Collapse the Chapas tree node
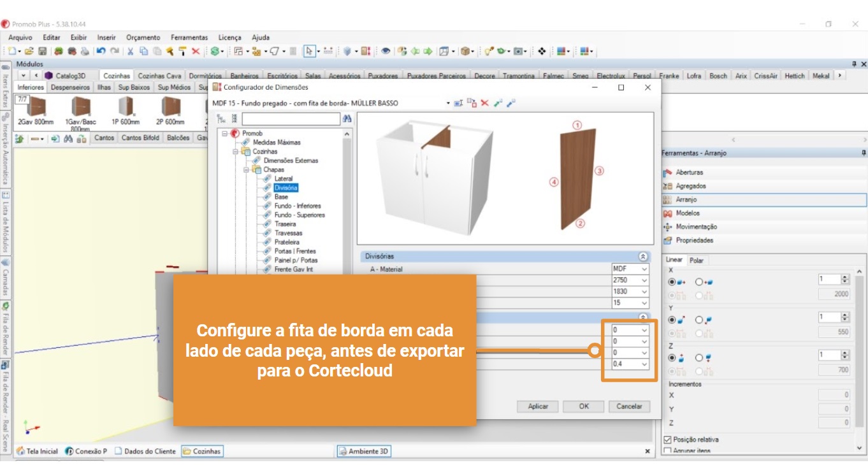868x465 pixels. pyautogui.click(x=247, y=170)
